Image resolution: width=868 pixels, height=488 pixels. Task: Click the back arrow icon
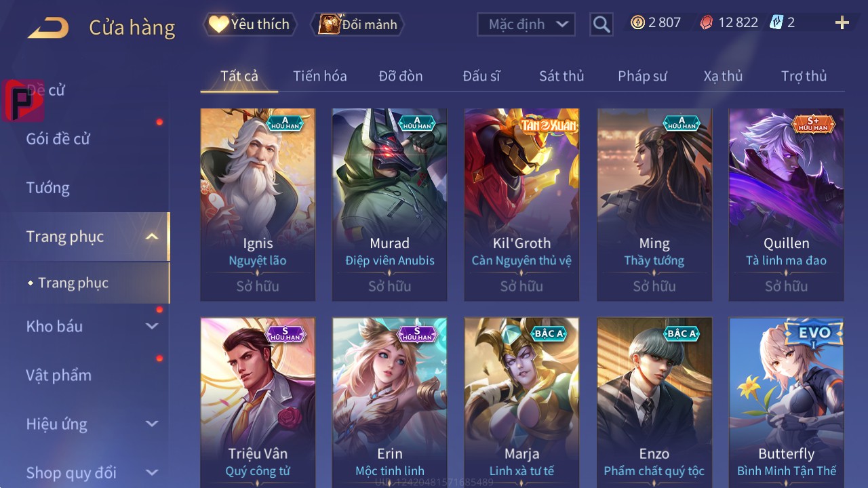[x=48, y=28]
